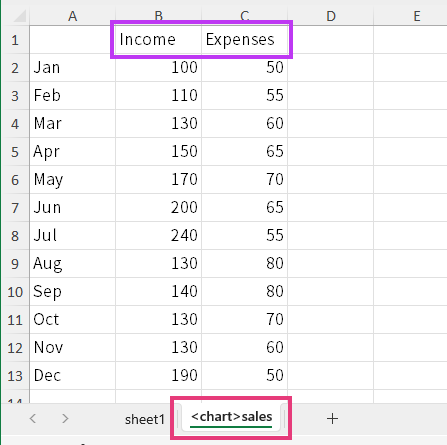The height and width of the screenshot is (445, 447).
Task: Select empty cell A1
Action: click(x=73, y=40)
